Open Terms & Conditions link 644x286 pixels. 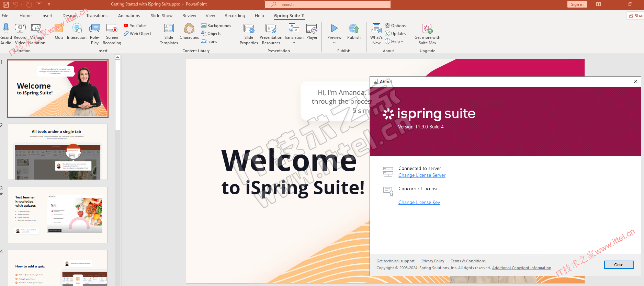pyautogui.click(x=468, y=261)
